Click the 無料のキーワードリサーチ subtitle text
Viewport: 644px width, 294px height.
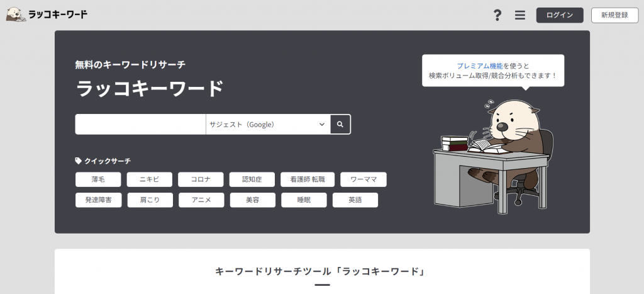(x=131, y=65)
